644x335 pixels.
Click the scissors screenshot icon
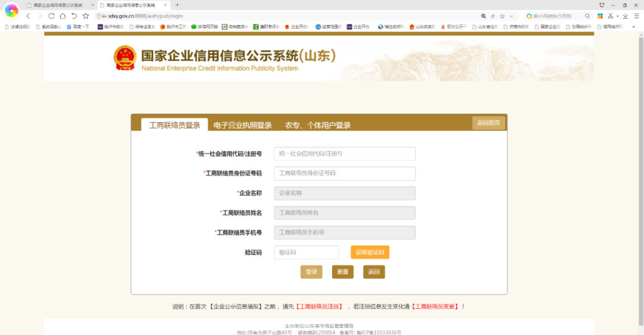pyautogui.click(x=611, y=16)
